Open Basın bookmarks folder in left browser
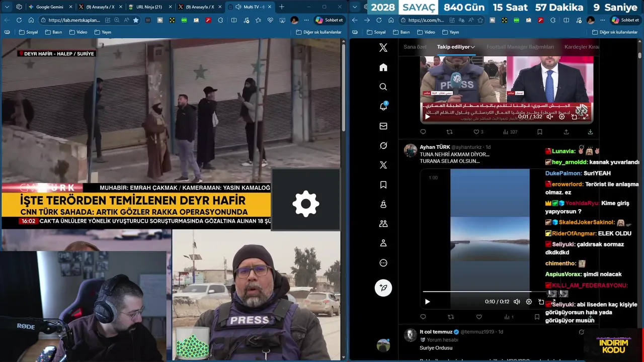Viewport: 644px width, 362px height. [53, 32]
